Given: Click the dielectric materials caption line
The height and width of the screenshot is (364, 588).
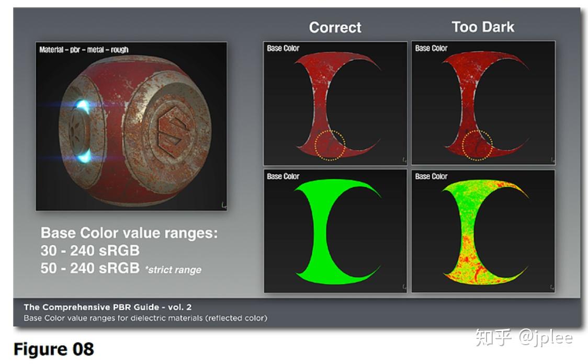Looking at the screenshot, I should (145, 318).
